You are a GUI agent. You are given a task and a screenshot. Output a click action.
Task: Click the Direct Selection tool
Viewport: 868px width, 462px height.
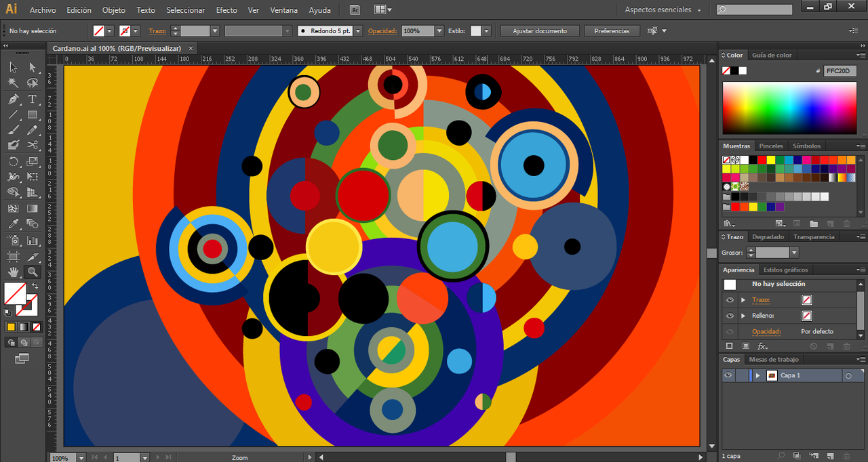[x=32, y=67]
